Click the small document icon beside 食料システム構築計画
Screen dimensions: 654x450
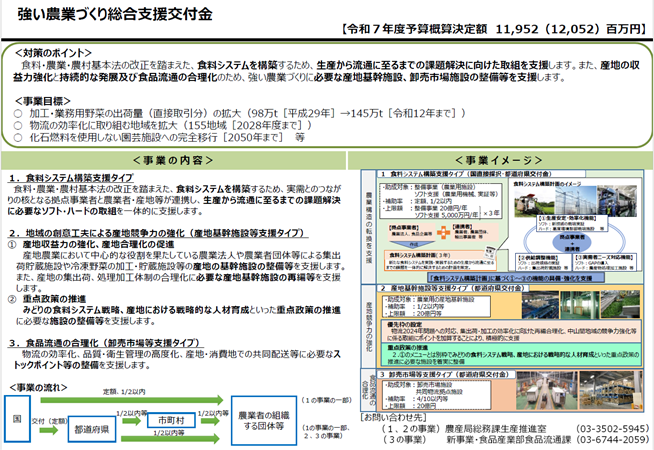489,252
